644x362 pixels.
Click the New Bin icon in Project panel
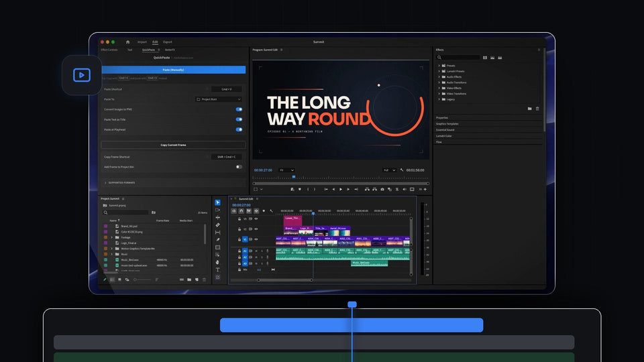tap(189, 280)
